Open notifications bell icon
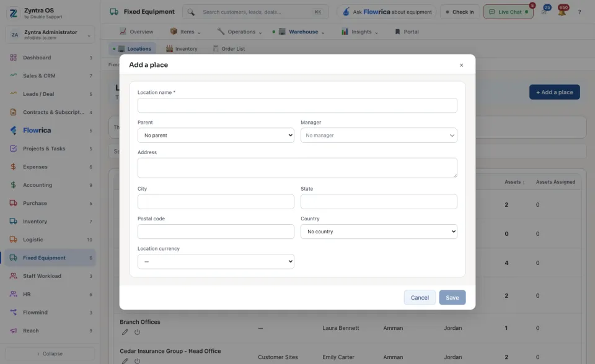The height and width of the screenshot is (364, 595). click(x=562, y=12)
